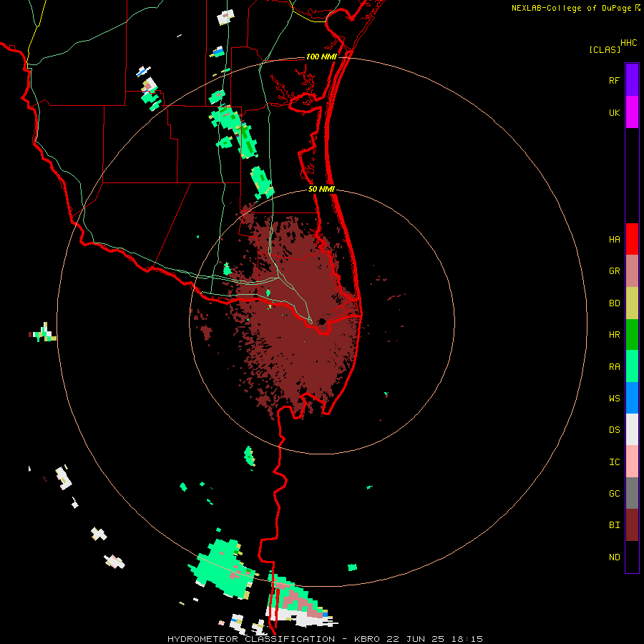Screen dimensions: 644x644
Task: Click the BD legend label
Action: 614,303
